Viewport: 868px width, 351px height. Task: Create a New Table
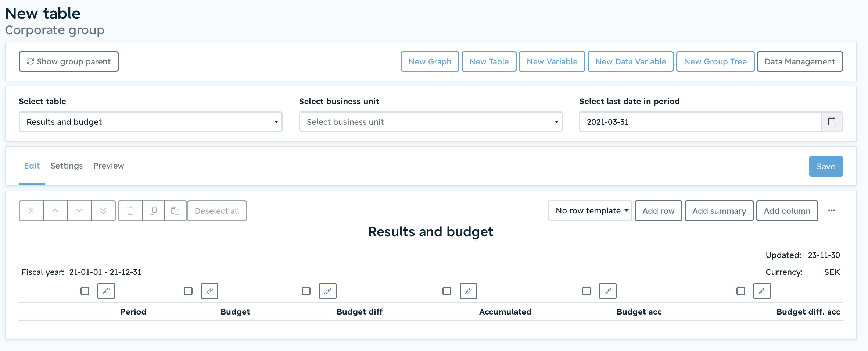(x=489, y=61)
